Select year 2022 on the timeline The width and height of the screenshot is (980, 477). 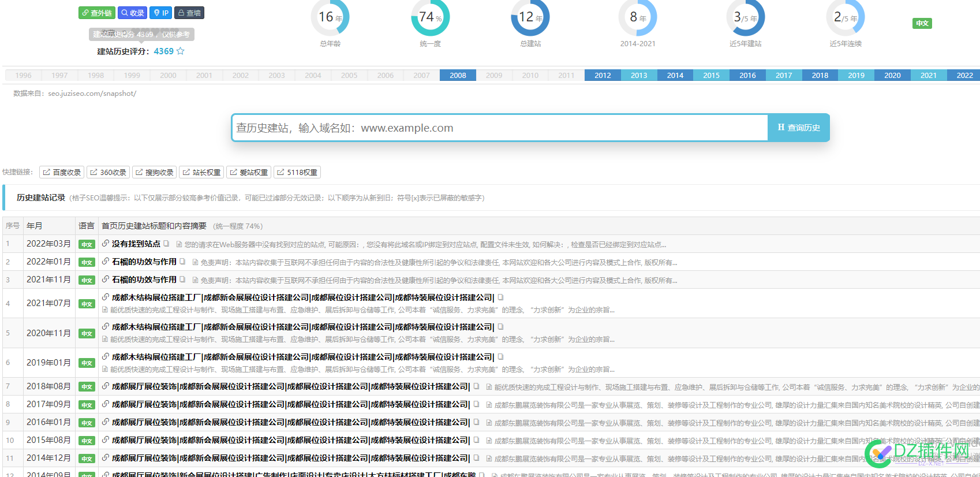click(964, 75)
